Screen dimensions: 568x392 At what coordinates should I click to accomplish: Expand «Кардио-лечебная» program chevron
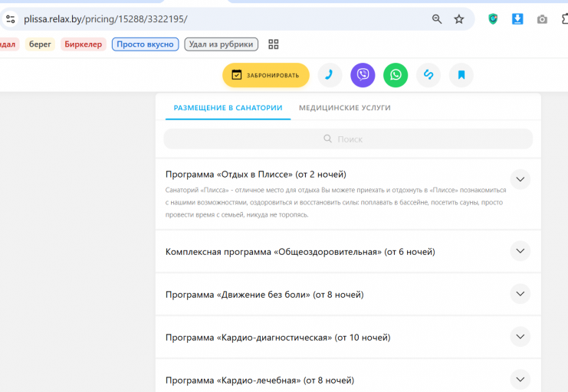click(520, 379)
